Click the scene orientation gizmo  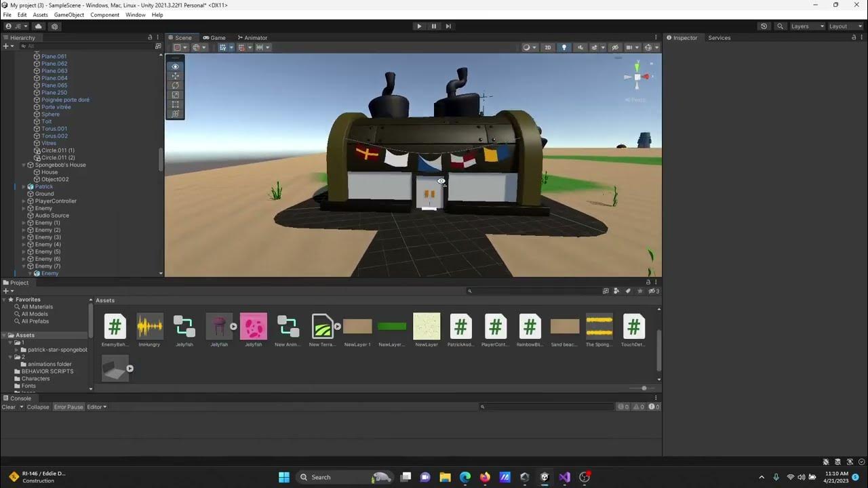[x=637, y=77]
